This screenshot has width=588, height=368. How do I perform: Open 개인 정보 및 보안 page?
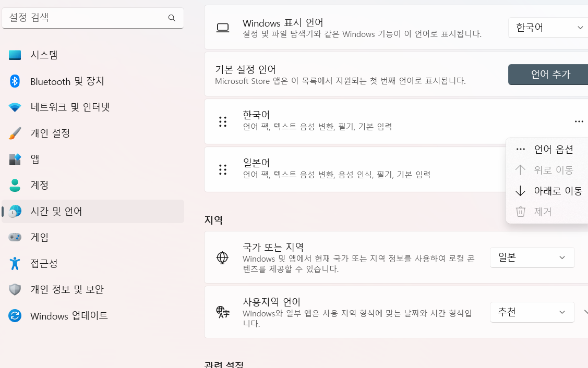(x=67, y=289)
